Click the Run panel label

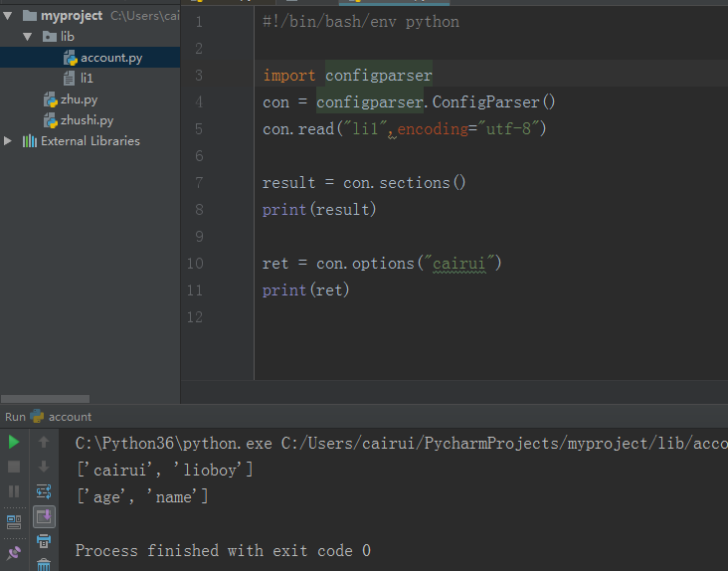15,417
